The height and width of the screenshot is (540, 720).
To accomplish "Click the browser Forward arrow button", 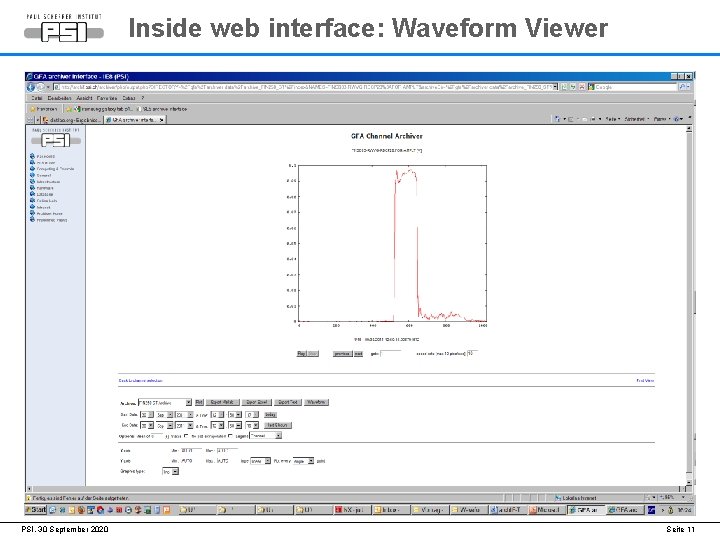I will [40, 87].
